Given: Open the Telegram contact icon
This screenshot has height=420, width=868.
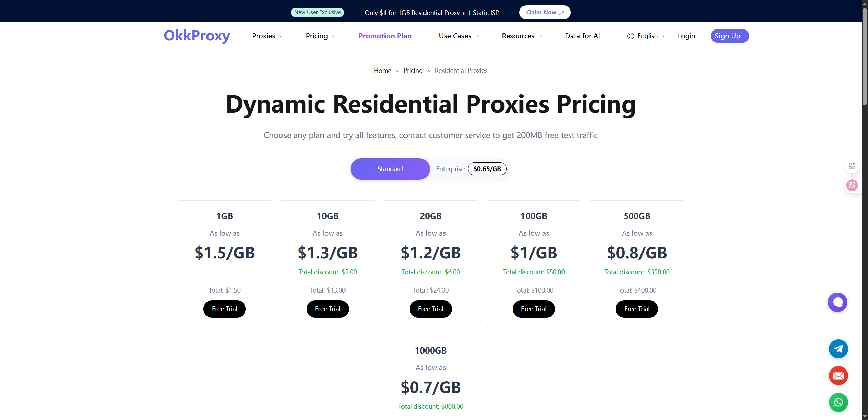Looking at the screenshot, I should [x=838, y=349].
